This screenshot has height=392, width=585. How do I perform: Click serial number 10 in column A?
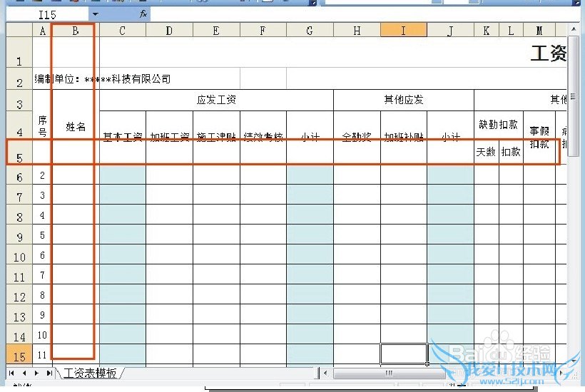coord(42,334)
